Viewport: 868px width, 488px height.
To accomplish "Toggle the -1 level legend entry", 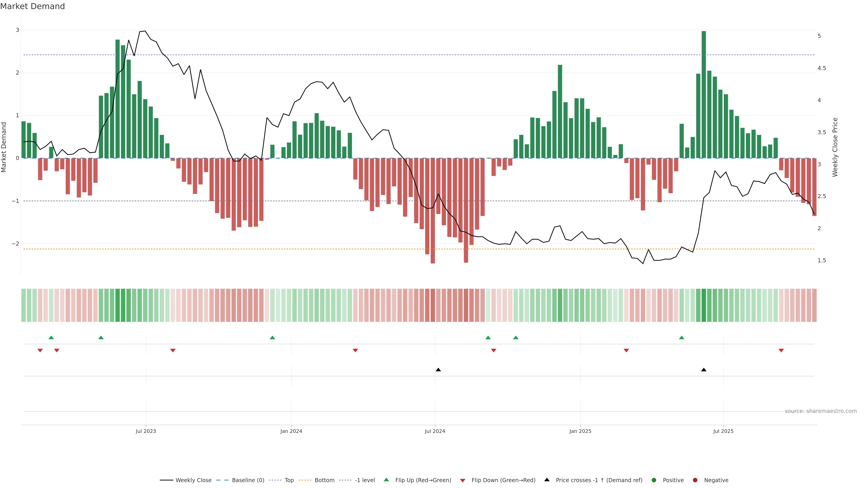I will [x=365, y=480].
